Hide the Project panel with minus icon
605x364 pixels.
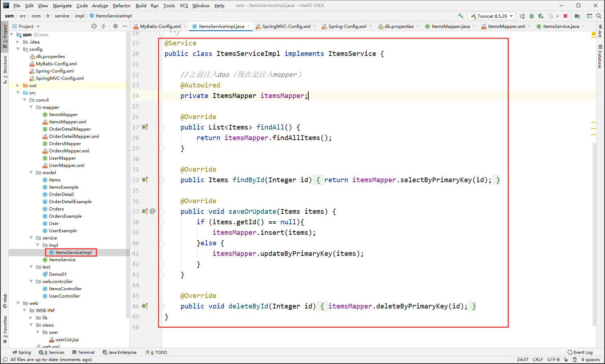125,26
